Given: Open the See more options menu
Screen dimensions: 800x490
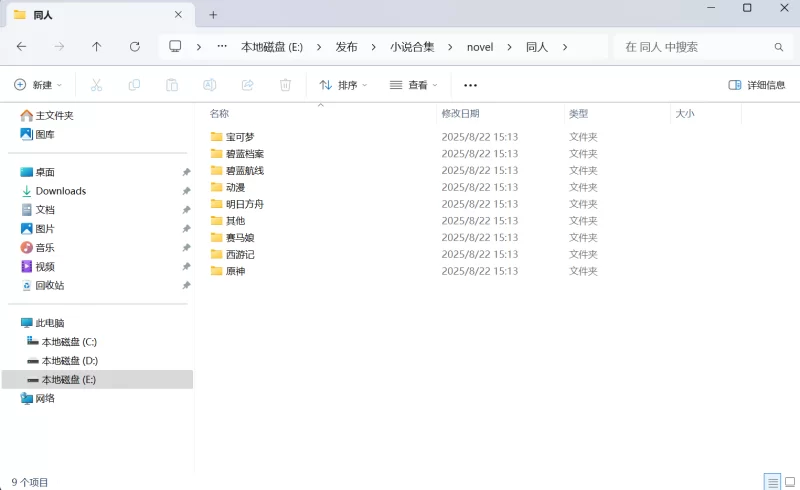Looking at the screenshot, I should (470, 85).
